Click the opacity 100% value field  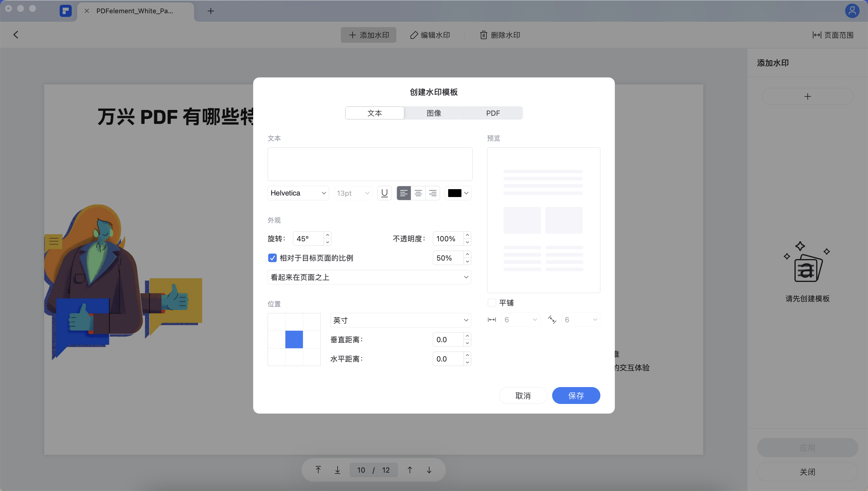(448, 238)
